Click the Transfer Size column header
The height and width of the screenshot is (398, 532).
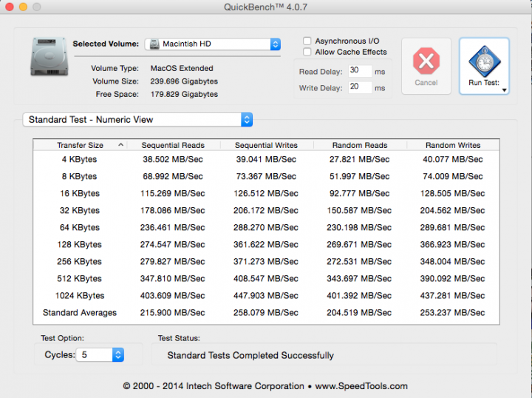pyautogui.click(x=80, y=145)
